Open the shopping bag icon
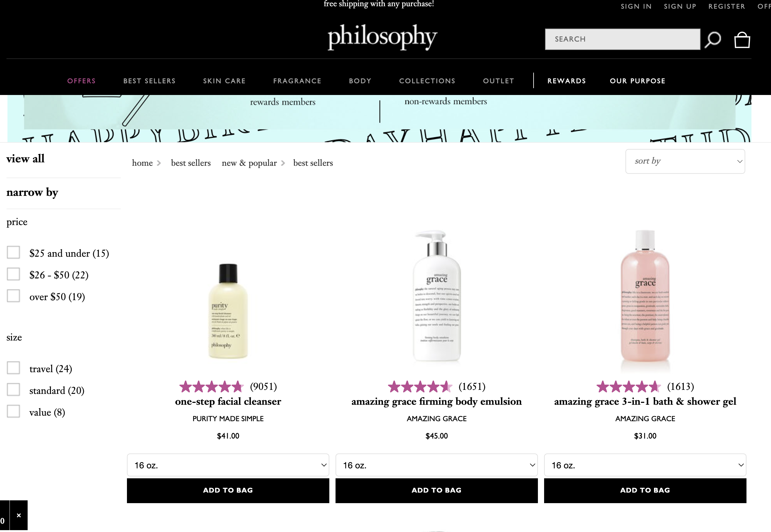This screenshot has width=771, height=532. [742, 40]
